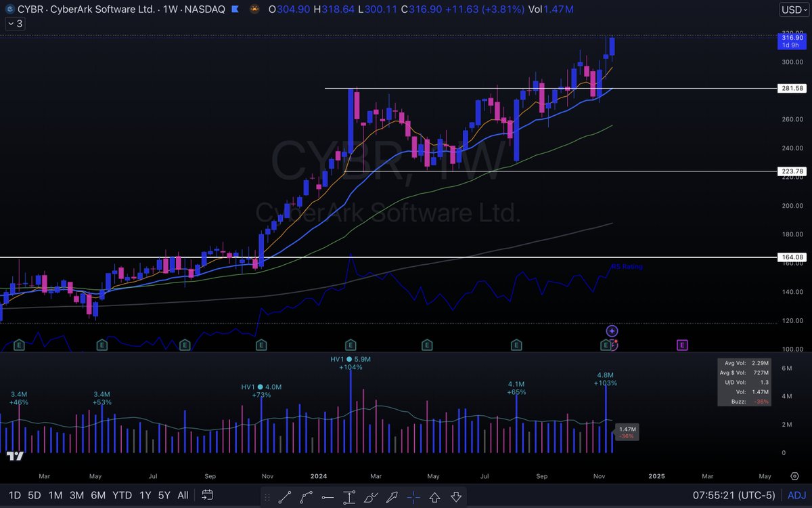Click the arrow up mark tool

[434, 496]
